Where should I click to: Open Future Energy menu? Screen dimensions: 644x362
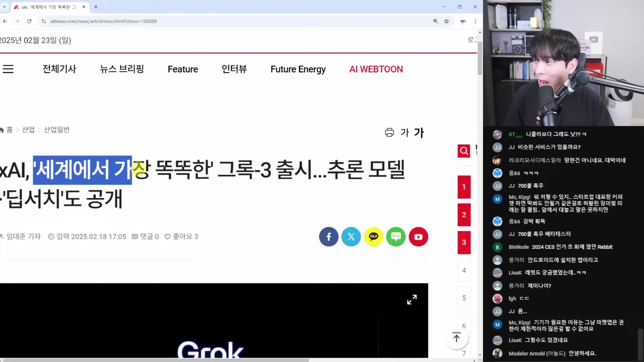click(x=298, y=69)
